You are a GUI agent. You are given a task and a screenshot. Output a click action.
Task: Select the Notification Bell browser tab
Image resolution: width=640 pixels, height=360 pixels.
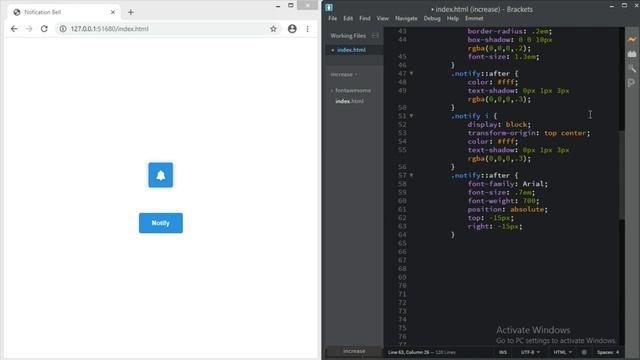pos(64,12)
